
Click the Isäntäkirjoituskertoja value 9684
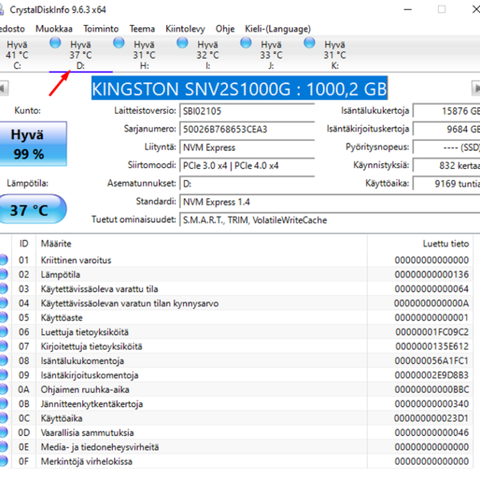(x=446, y=129)
